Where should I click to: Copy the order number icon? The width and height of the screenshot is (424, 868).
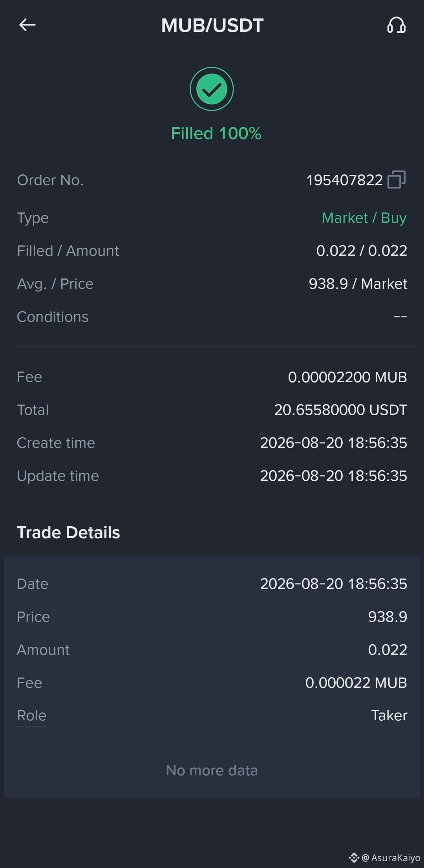click(x=397, y=180)
